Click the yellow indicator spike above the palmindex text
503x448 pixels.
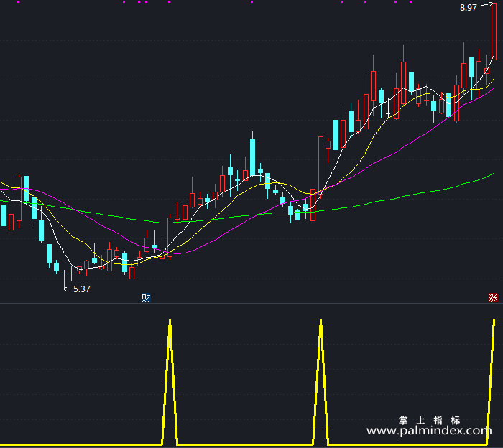pos(492,381)
